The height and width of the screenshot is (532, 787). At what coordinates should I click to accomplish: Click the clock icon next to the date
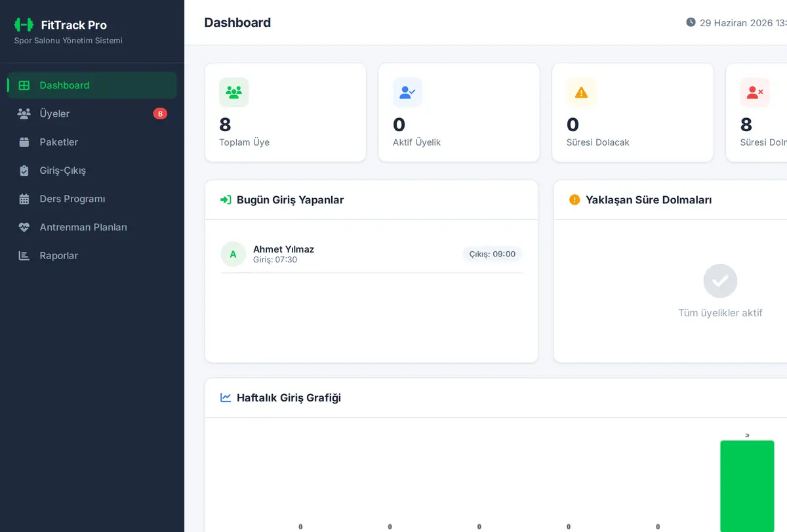point(691,22)
